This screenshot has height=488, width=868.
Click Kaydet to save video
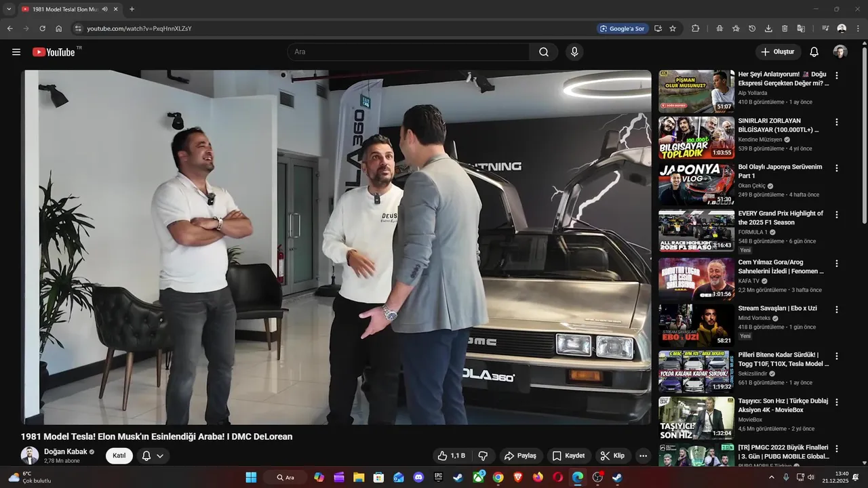[568, 456]
